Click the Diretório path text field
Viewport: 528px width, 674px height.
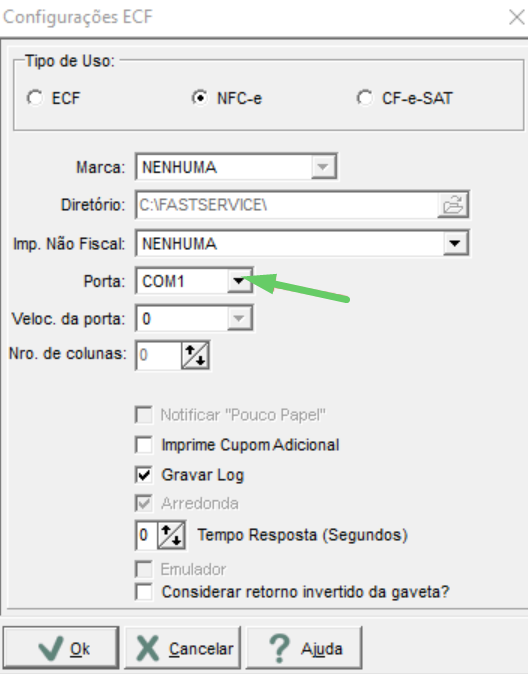(x=287, y=205)
